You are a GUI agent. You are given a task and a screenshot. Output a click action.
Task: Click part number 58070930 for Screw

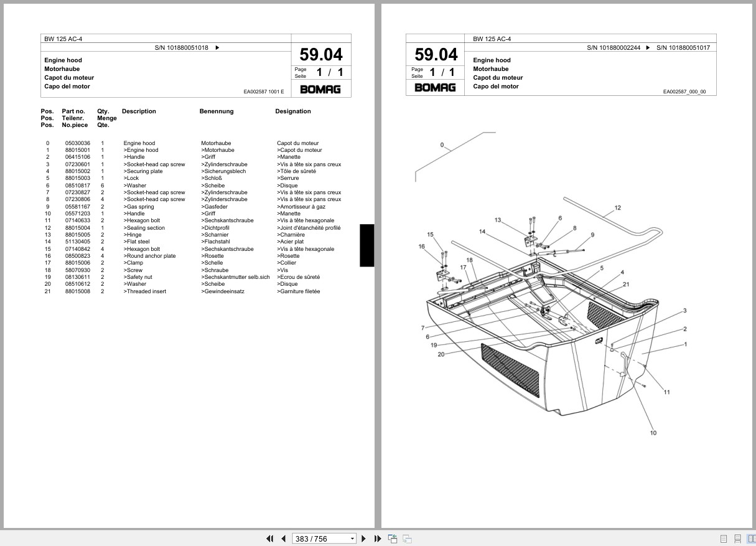click(x=78, y=270)
